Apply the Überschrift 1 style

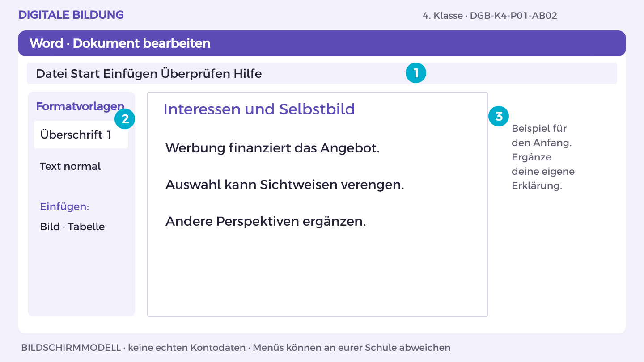coord(81,135)
